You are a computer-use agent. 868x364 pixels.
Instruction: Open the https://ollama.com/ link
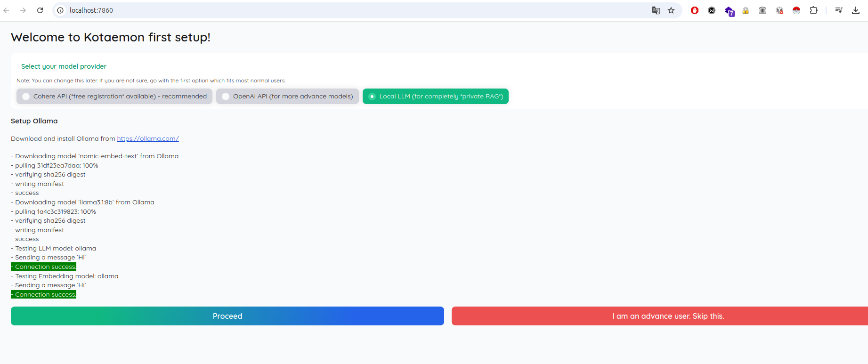(x=148, y=138)
